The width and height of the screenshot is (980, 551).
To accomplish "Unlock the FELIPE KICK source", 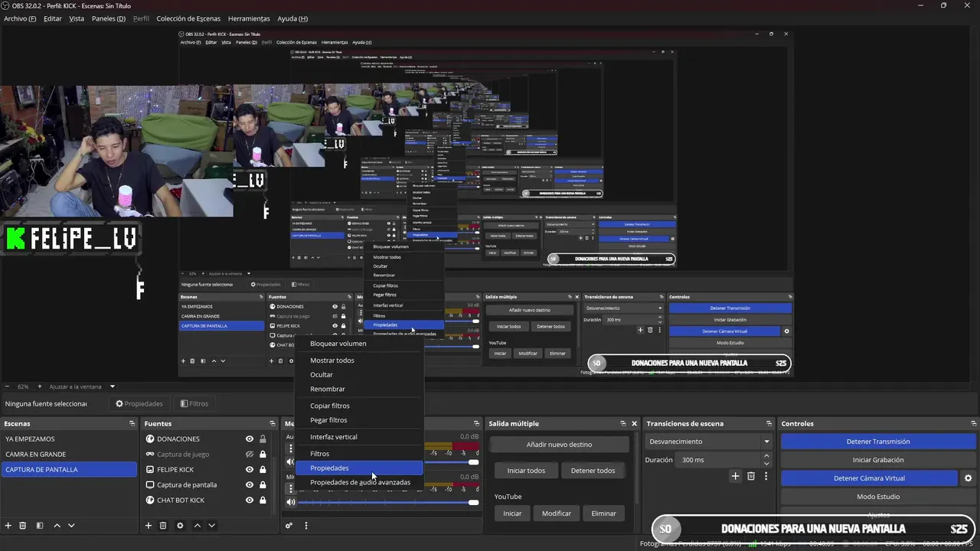I will (x=263, y=469).
